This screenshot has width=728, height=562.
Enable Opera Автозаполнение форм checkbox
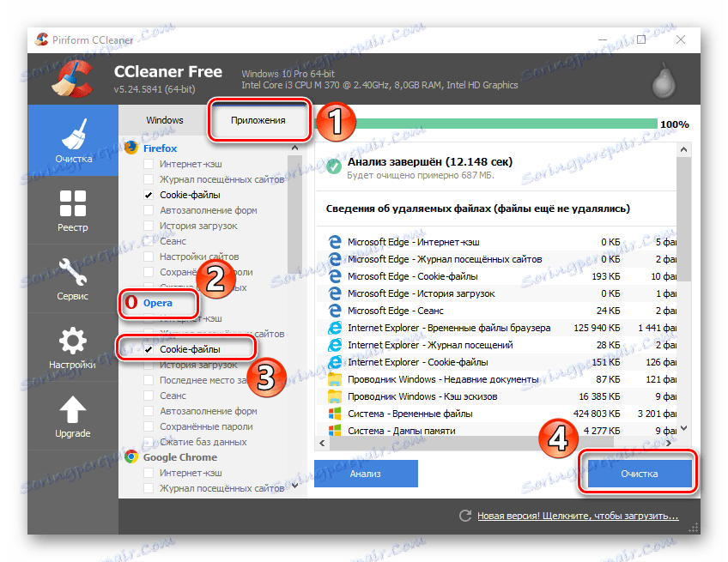pyautogui.click(x=149, y=411)
